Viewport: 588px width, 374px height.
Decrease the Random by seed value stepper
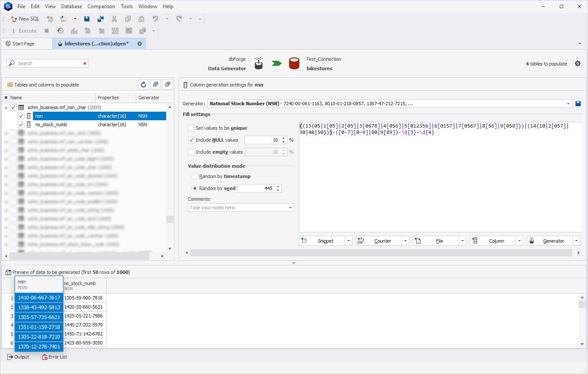coord(278,190)
